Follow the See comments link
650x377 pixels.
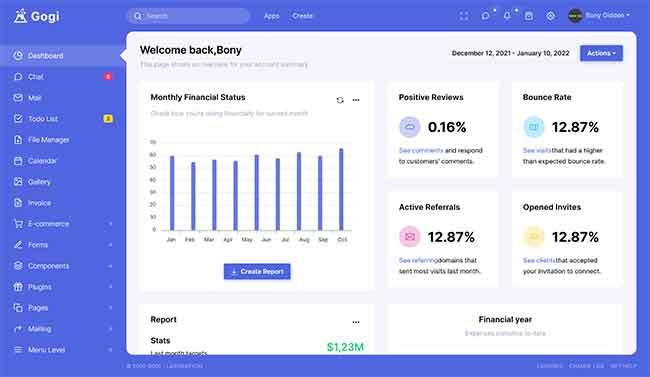[421, 151]
